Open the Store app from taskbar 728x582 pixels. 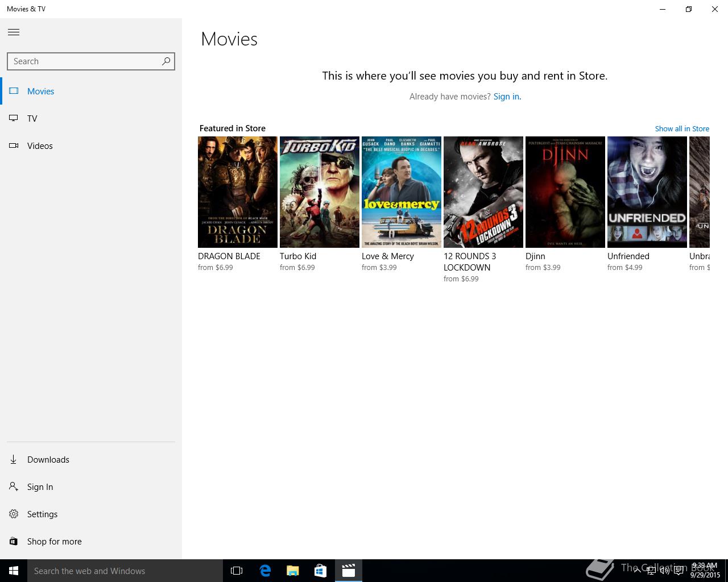(x=321, y=571)
